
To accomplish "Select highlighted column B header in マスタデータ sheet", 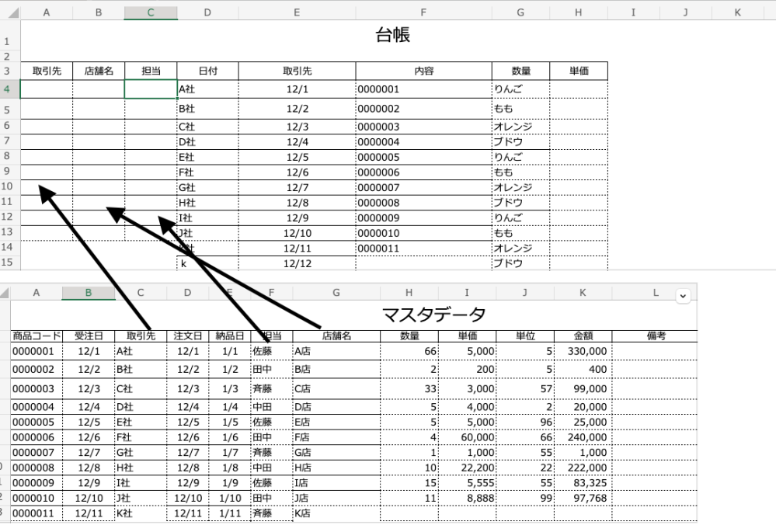I will point(89,293).
